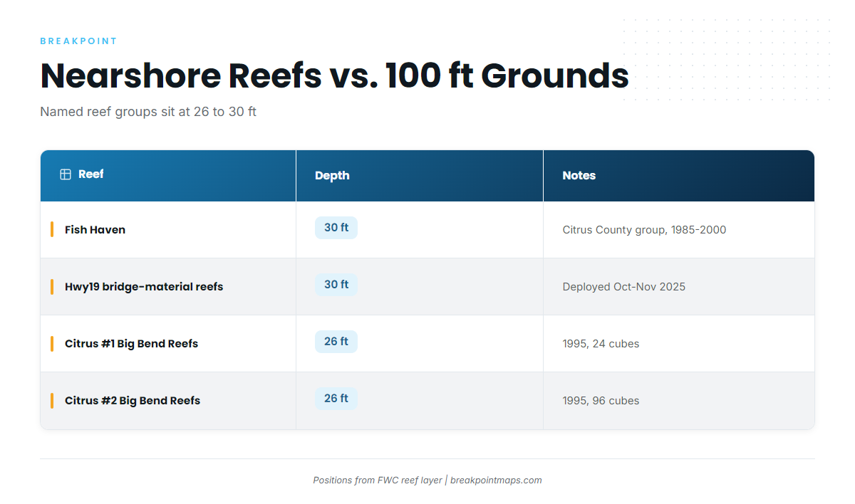Click the Fish Haven reef name
Image resolution: width=855 pixels, height=504 pixels.
[x=95, y=230]
